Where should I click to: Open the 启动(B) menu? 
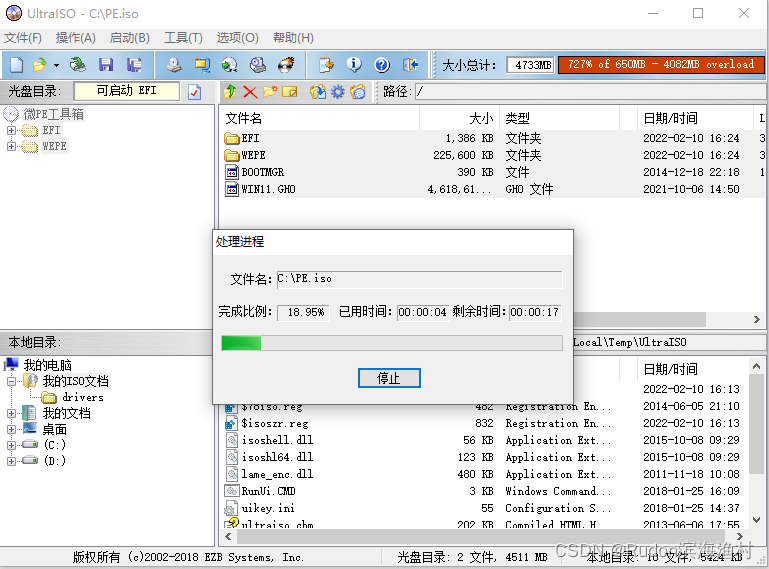[x=129, y=38]
